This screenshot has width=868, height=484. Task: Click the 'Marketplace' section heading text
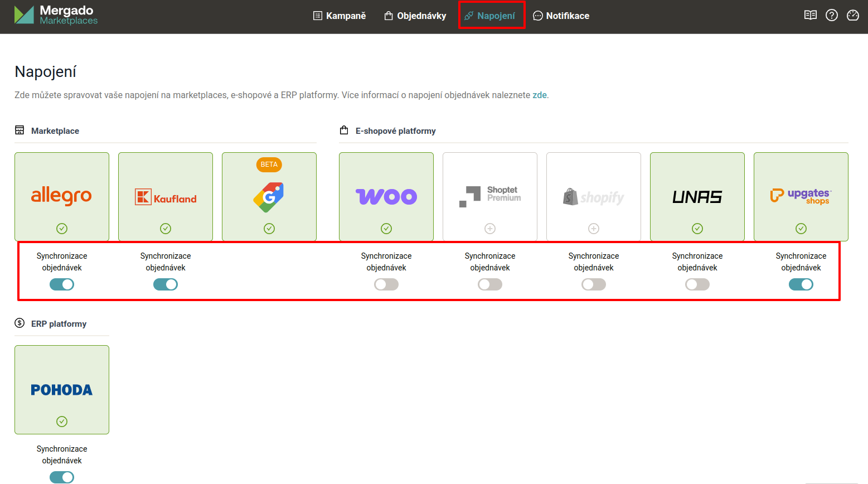pyautogui.click(x=55, y=131)
